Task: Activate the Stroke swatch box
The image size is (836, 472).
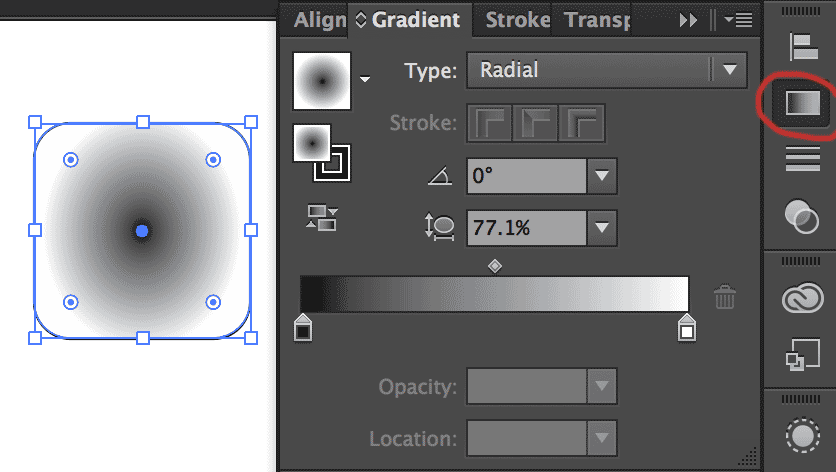Action: (333, 163)
